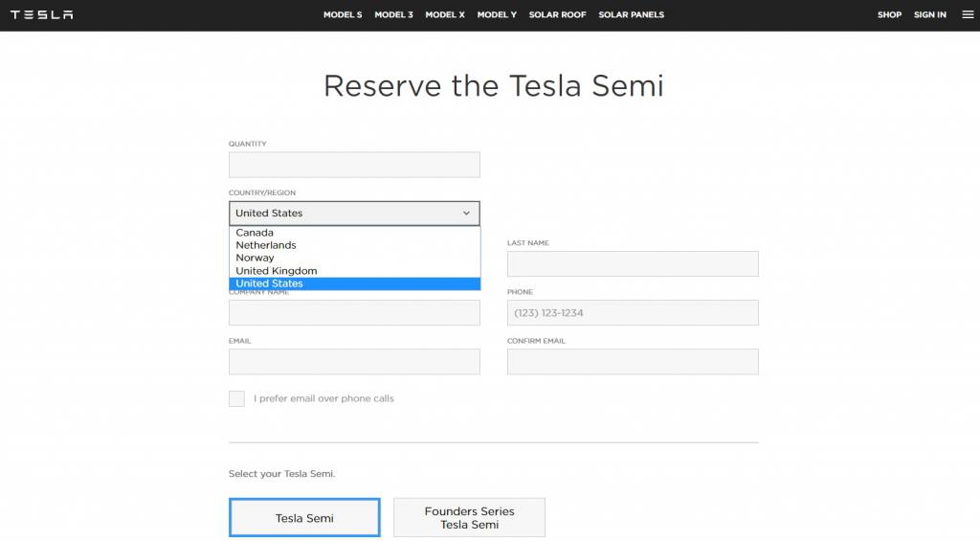980x541 pixels.
Task: Open the Shop link
Action: click(889, 15)
